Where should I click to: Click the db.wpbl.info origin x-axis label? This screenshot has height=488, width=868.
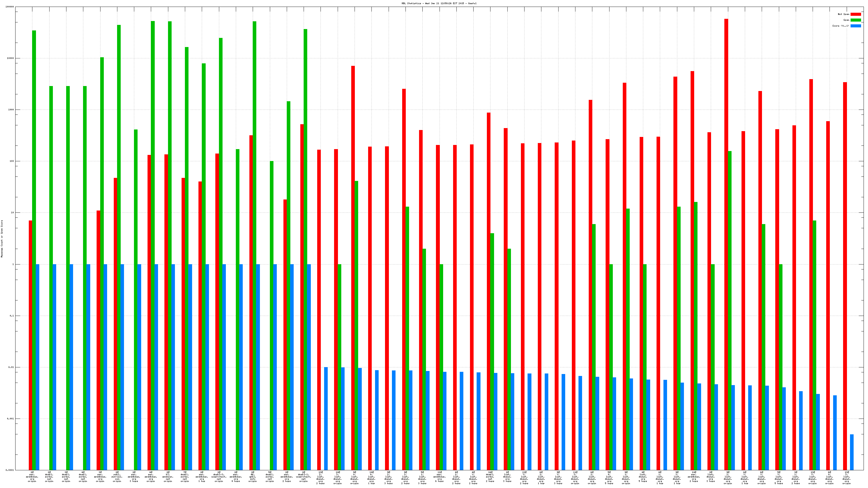click(253, 477)
